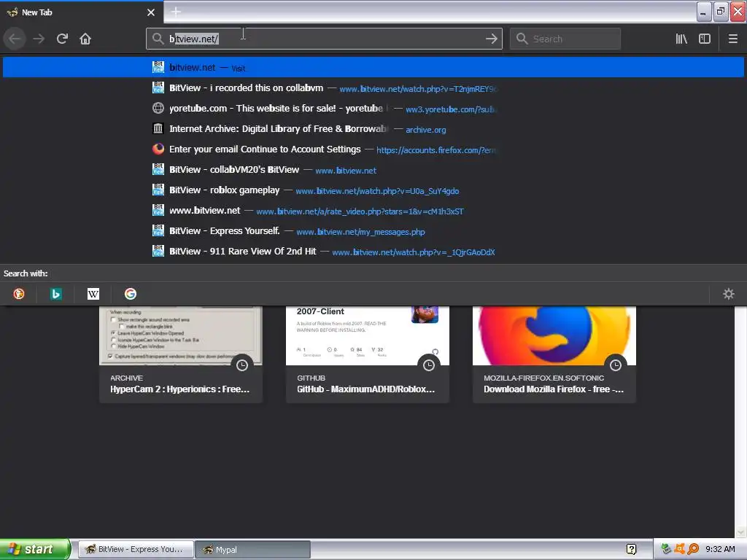Choose the yoretube.com website for sale suggestion
The height and width of the screenshot is (560, 747).
[x=373, y=109]
